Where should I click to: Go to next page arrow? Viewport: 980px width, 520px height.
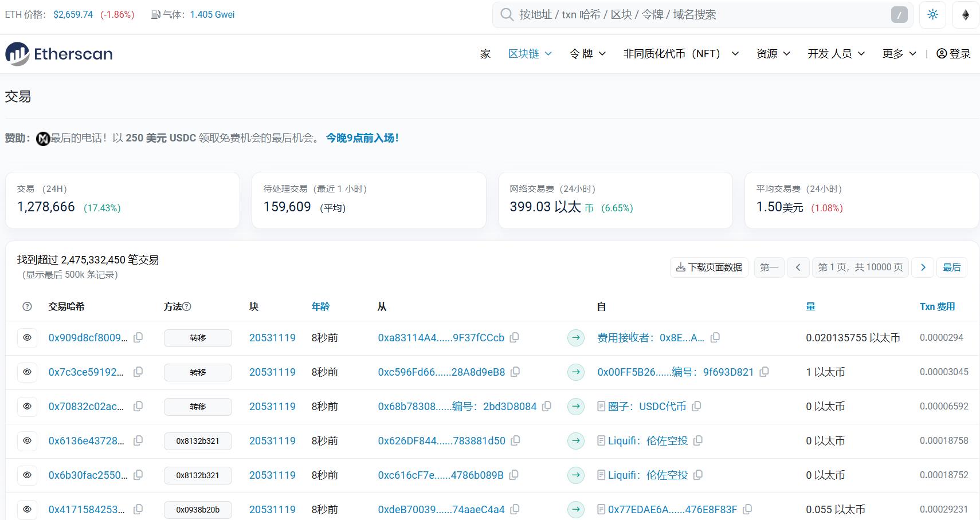[x=923, y=267]
